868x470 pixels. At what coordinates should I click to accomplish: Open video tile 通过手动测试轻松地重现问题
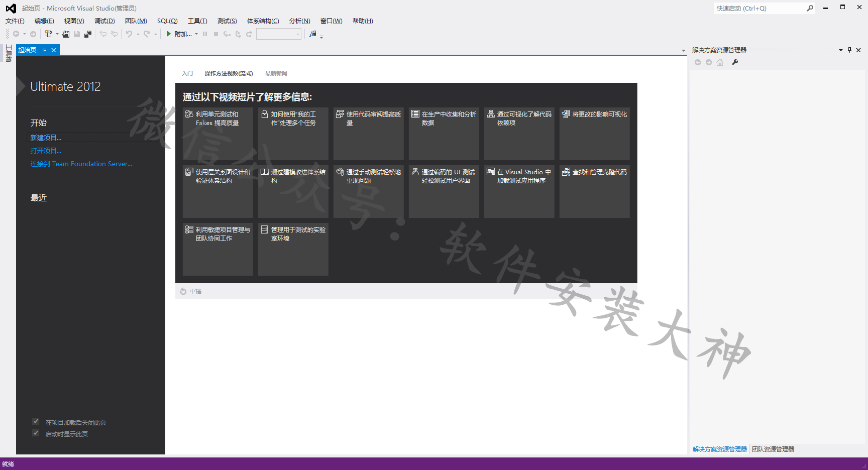368,191
